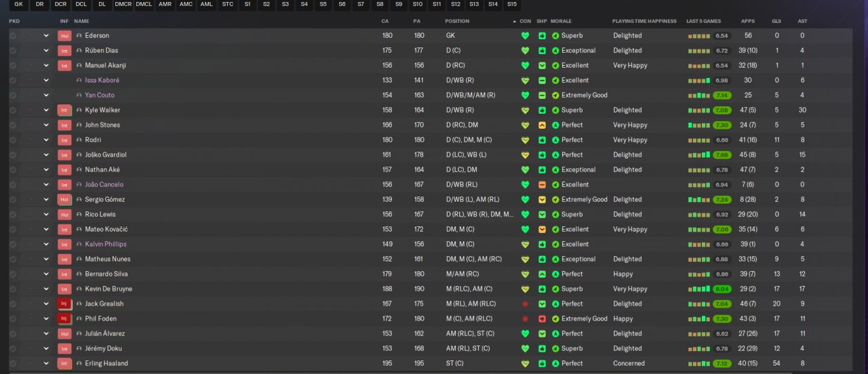Click Kyle Walker's morale icon
The width and height of the screenshot is (868, 374).
555,110
